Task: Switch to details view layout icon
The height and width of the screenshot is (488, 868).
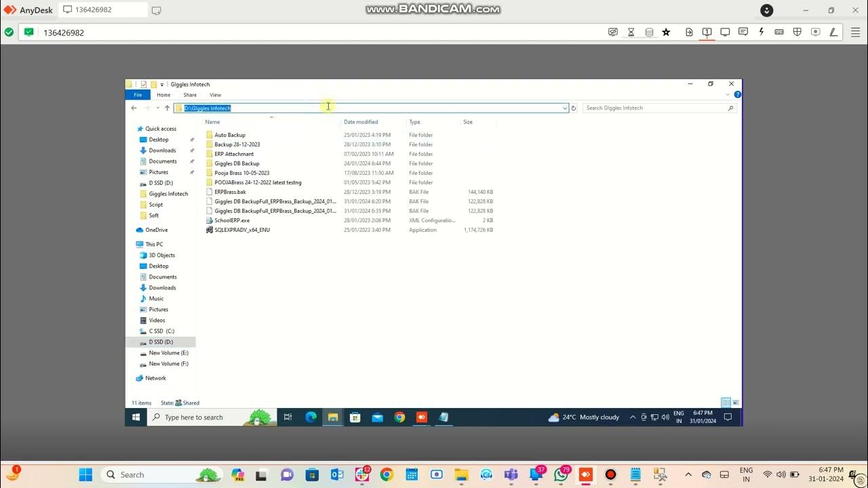Action: click(726, 403)
